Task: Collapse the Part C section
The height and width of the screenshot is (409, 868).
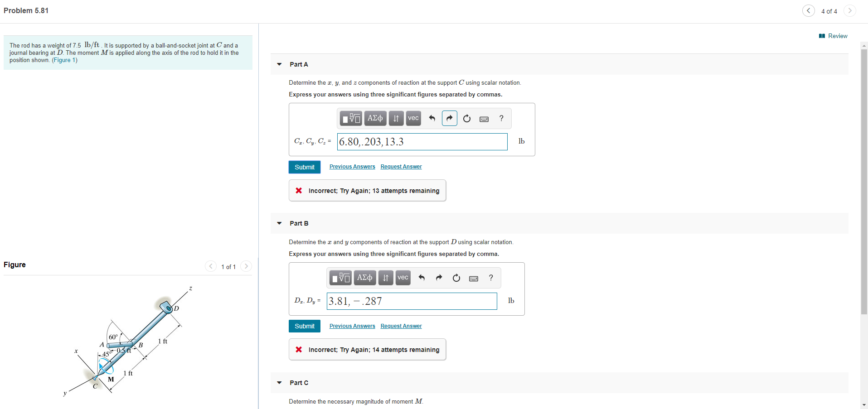Action: 279,383
